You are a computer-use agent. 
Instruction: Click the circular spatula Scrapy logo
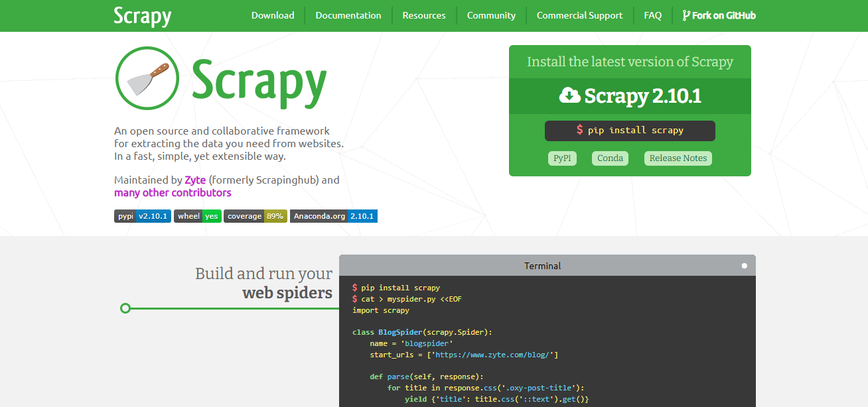click(x=147, y=78)
